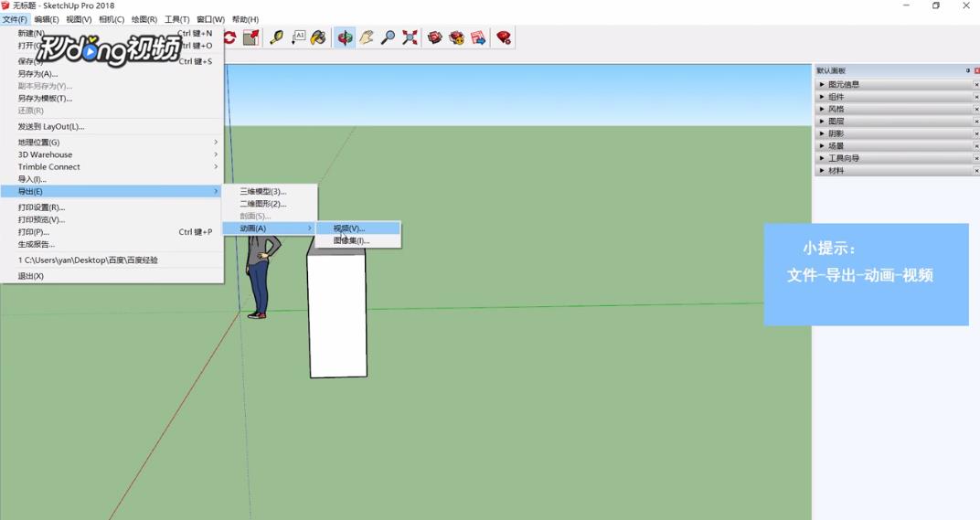Choose 图像集(I)... export option
The width and height of the screenshot is (980, 520).
click(x=357, y=240)
